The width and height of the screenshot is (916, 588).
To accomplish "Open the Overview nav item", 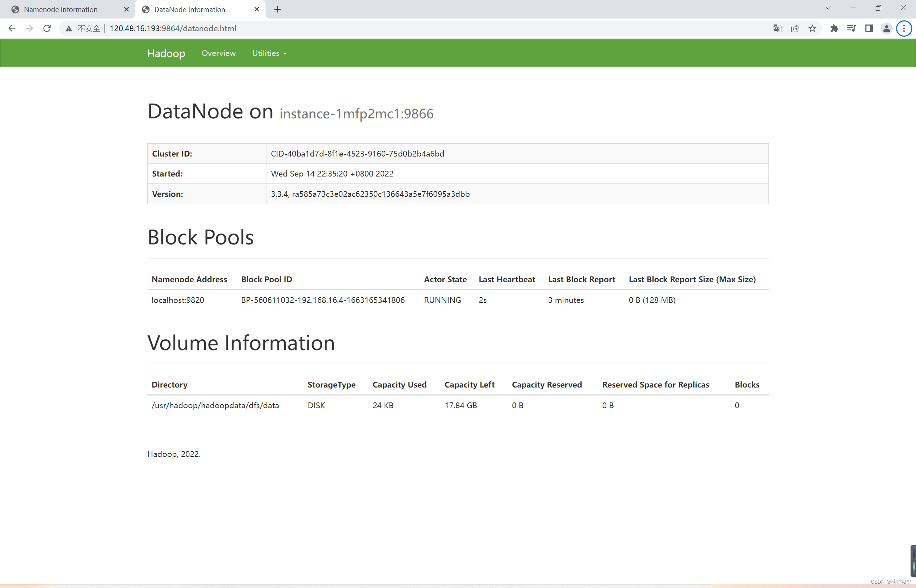I will [x=218, y=53].
